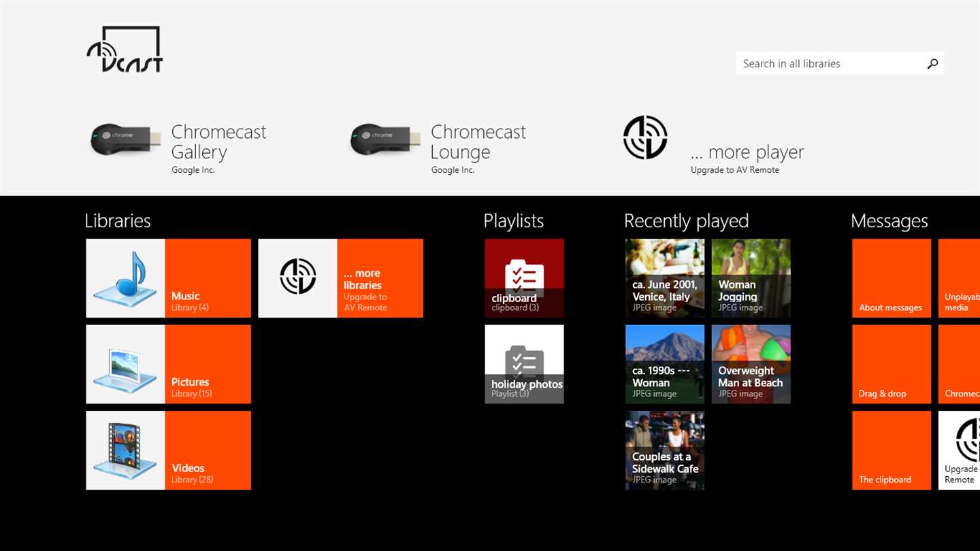The image size is (980, 551).
Task: Click the Libraries section heading
Action: (x=118, y=221)
